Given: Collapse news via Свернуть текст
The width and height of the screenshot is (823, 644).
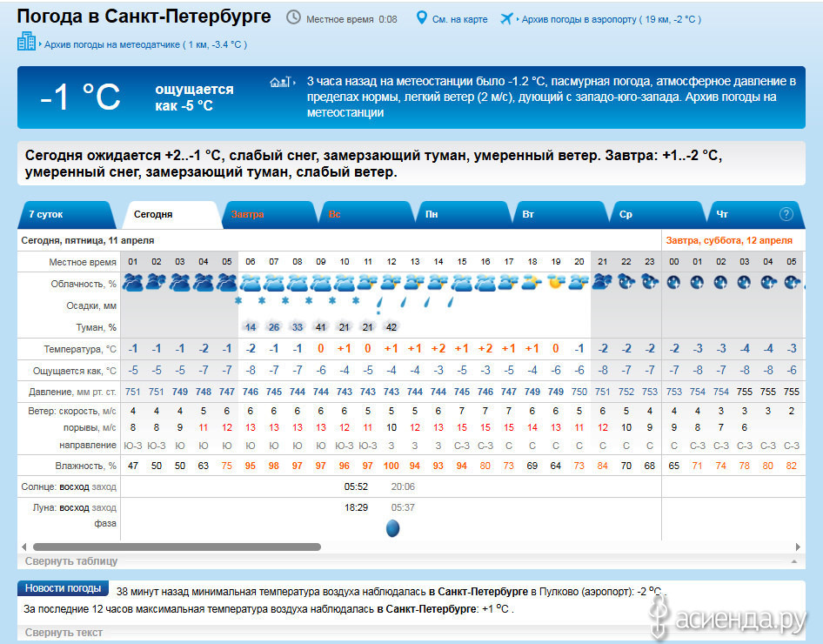Looking at the screenshot, I should 64,633.
